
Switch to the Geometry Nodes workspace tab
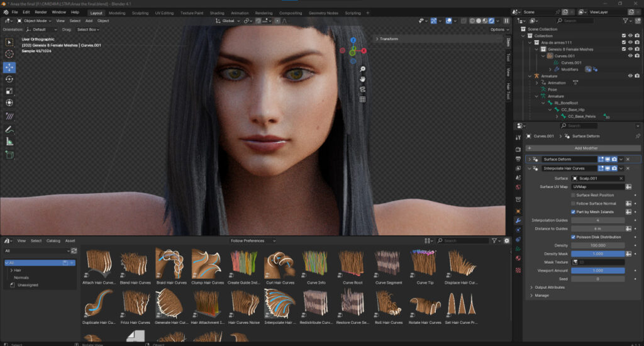click(x=323, y=13)
